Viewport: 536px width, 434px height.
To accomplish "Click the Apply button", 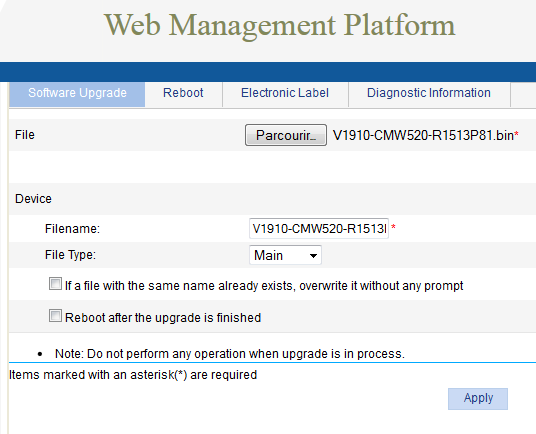I will (x=478, y=398).
